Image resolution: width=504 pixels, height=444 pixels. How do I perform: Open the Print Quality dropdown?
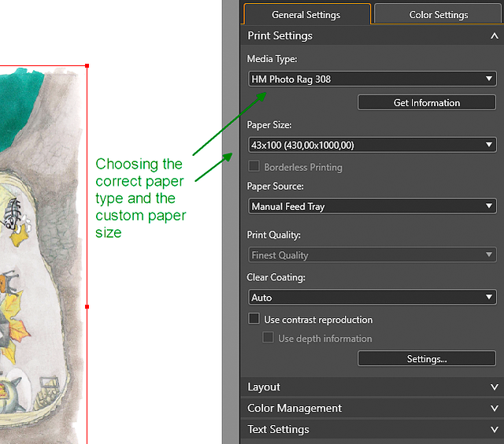click(372, 255)
